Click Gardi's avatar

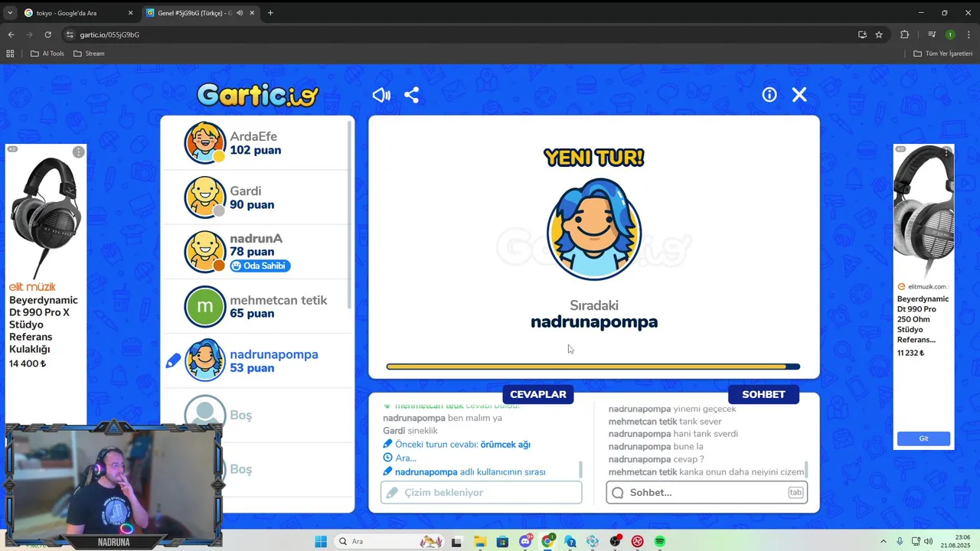point(205,197)
